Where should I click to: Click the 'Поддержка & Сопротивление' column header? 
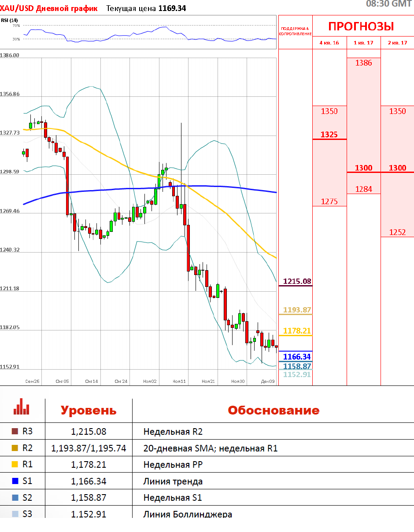click(x=295, y=31)
